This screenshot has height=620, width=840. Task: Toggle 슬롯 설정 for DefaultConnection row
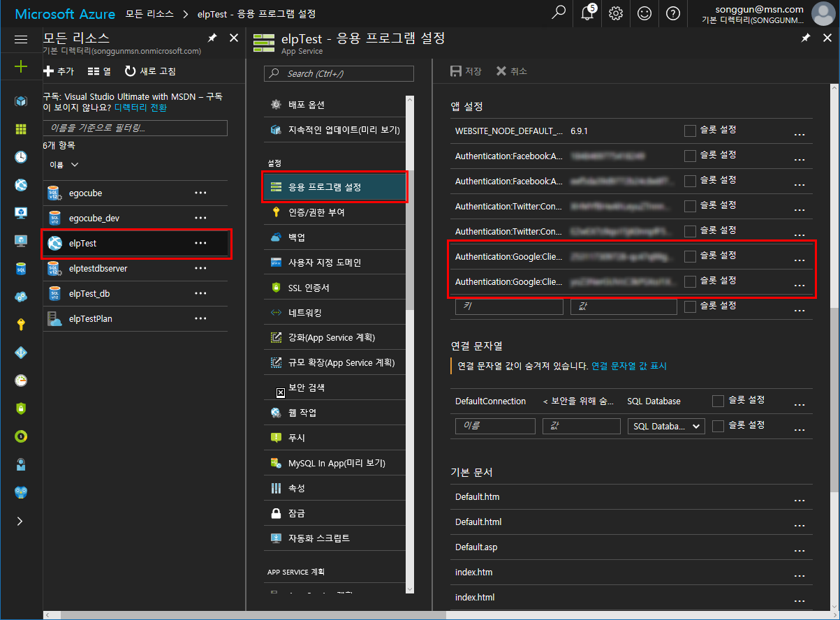pos(718,401)
